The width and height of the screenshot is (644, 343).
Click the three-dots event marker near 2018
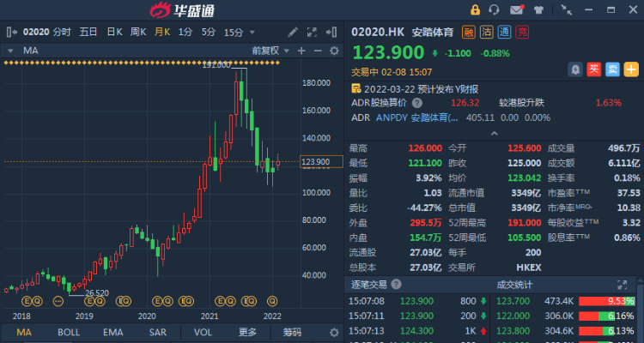coord(58,302)
